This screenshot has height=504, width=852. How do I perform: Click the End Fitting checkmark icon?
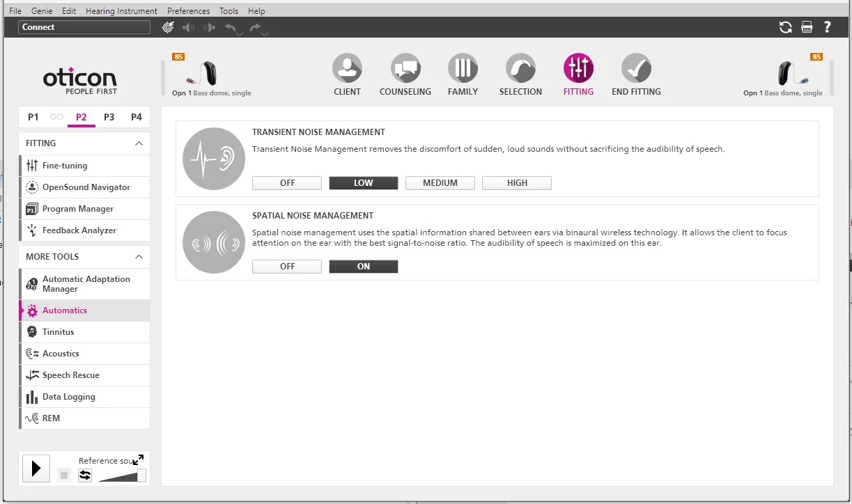[636, 68]
